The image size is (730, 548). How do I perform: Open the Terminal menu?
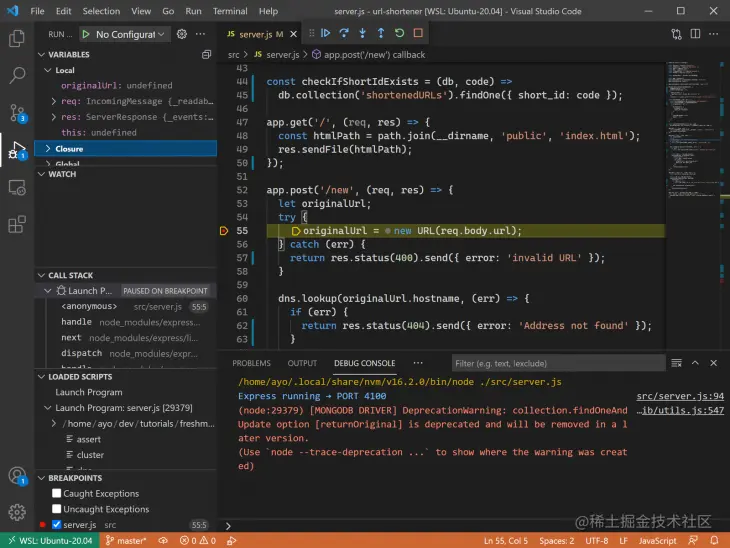[x=229, y=11]
